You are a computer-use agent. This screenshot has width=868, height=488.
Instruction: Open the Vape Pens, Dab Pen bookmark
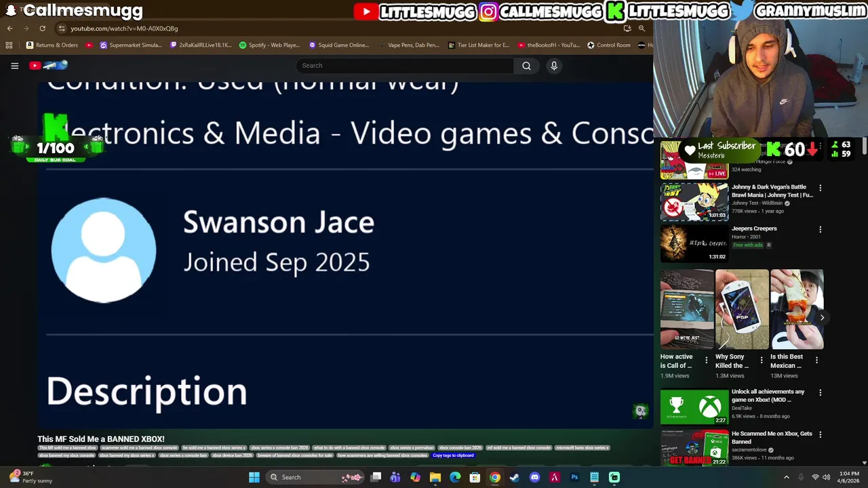point(409,45)
